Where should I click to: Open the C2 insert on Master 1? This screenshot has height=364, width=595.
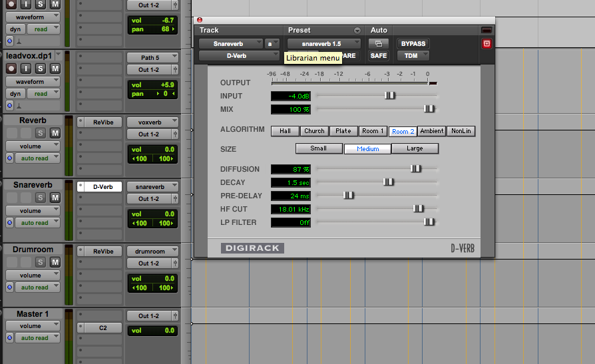point(103,327)
